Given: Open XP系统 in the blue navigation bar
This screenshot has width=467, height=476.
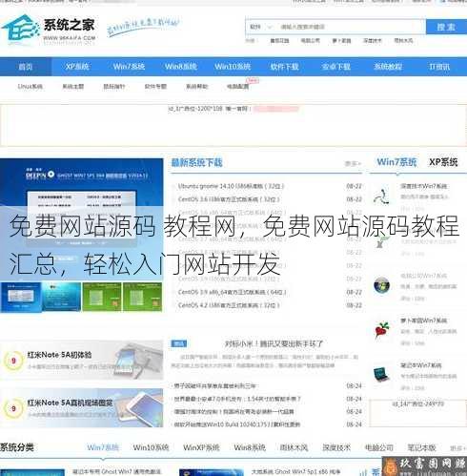Looking at the screenshot, I should (x=77, y=67).
